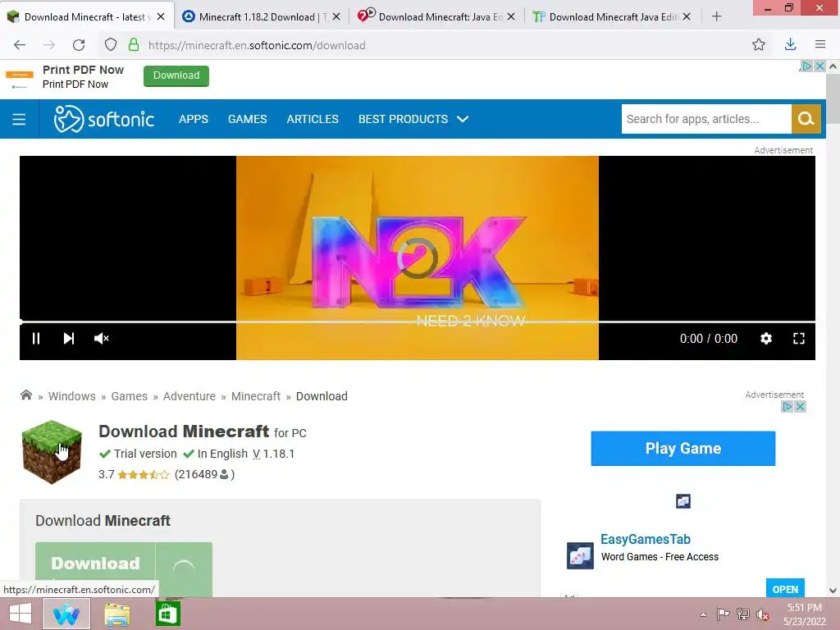Click the Print PDF Now ad title

pos(83,70)
